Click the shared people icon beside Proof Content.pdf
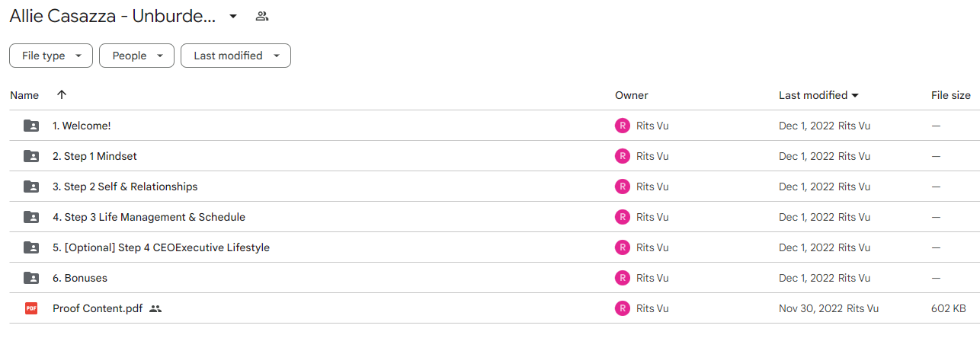 pyautogui.click(x=155, y=308)
